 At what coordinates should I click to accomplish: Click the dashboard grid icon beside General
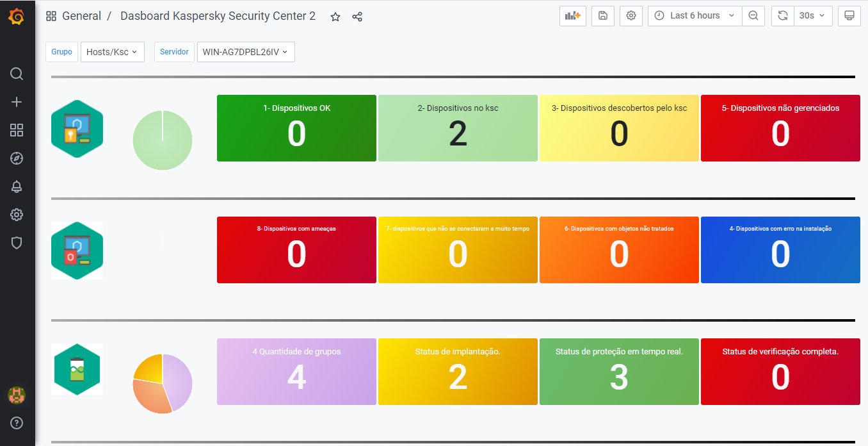(x=51, y=16)
